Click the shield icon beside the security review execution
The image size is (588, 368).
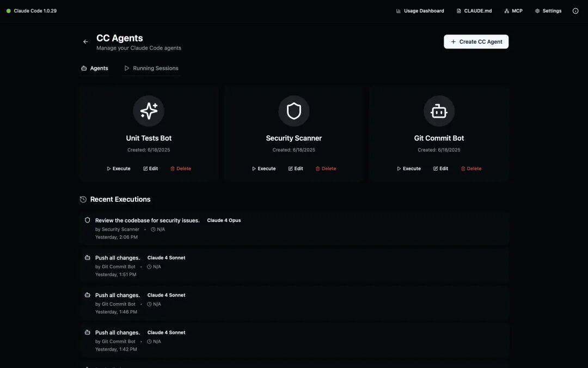pyautogui.click(x=88, y=220)
